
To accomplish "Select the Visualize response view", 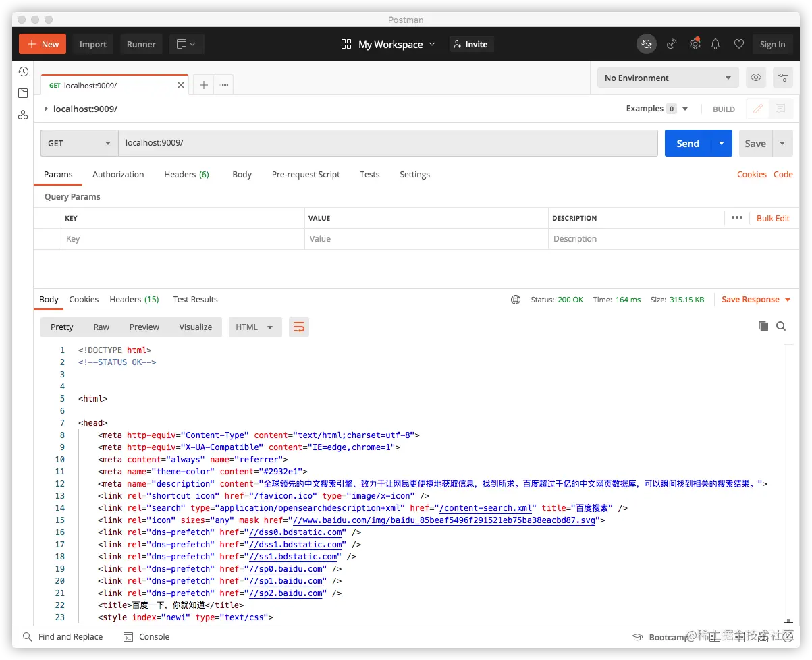I will [x=196, y=327].
